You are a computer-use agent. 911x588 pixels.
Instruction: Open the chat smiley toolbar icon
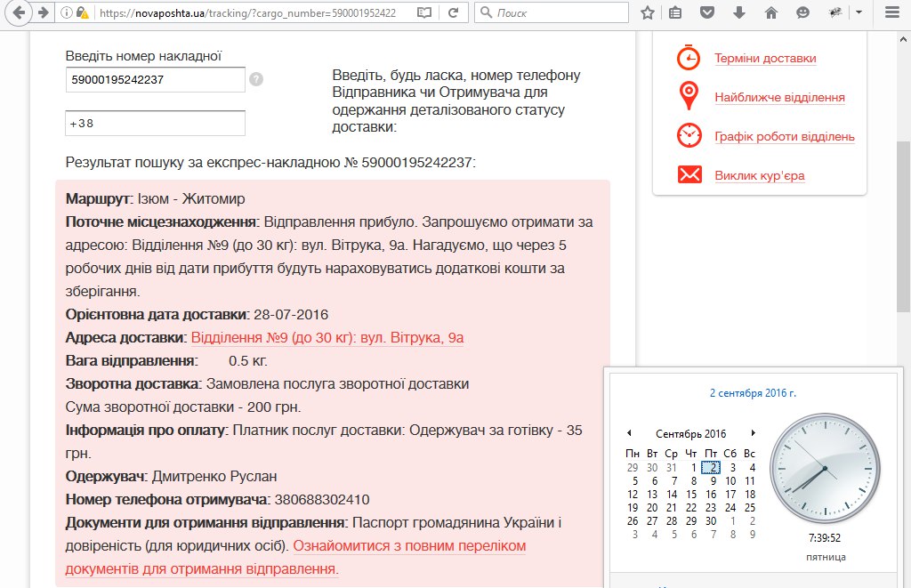(803, 12)
